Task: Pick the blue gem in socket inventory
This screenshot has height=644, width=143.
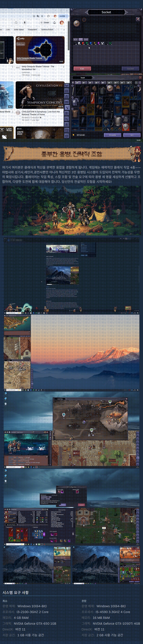Action: [x=91, y=43]
